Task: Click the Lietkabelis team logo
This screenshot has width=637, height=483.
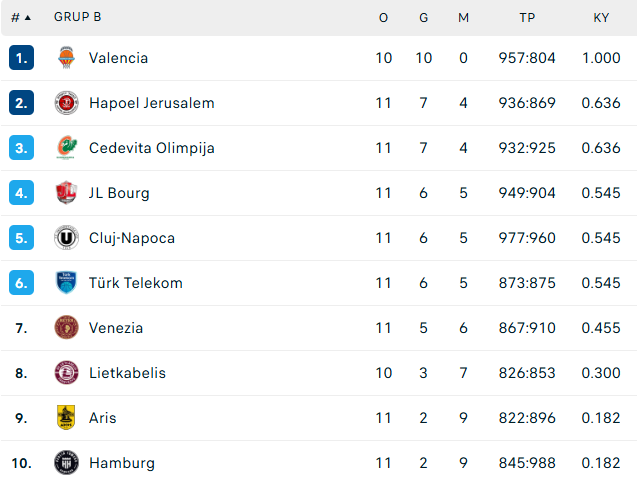Action: pos(66,373)
